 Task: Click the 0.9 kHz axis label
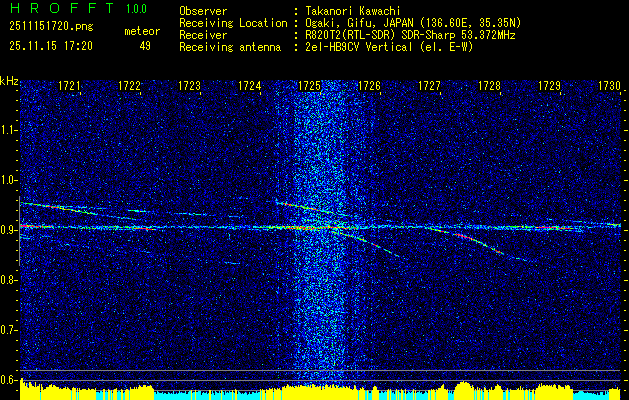click(x=8, y=230)
